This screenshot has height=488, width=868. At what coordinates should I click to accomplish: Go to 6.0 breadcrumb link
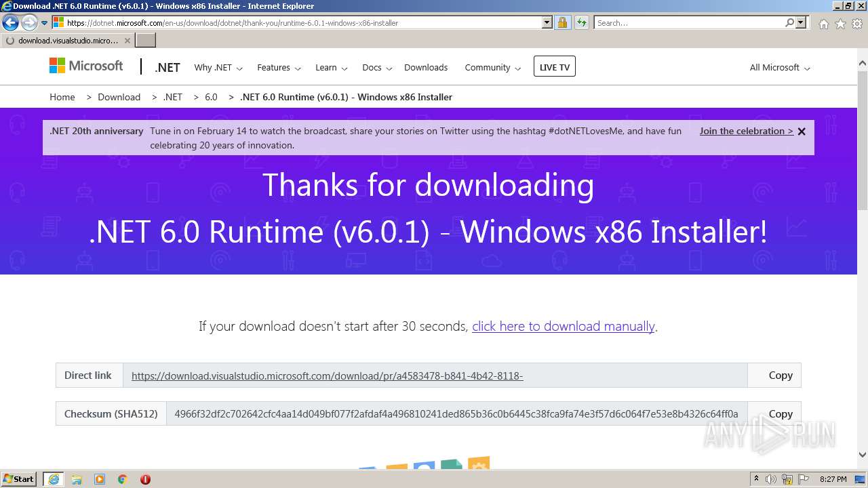[211, 97]
